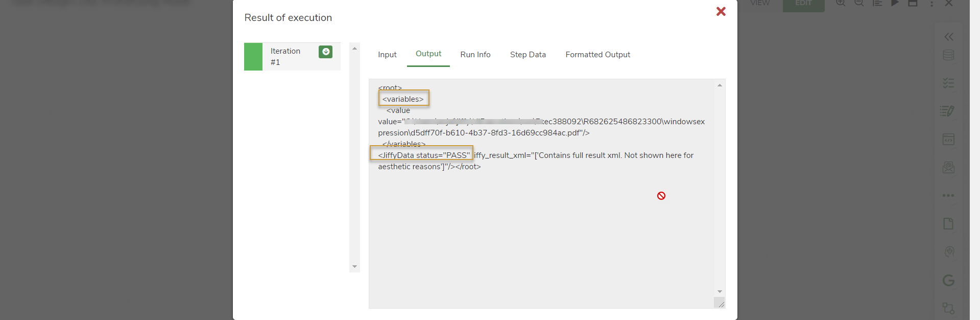The width and height of the screenshot is (980, 320).
Task: Expand the Iteration #1 arrow button
Action: (x=325, y=52)
